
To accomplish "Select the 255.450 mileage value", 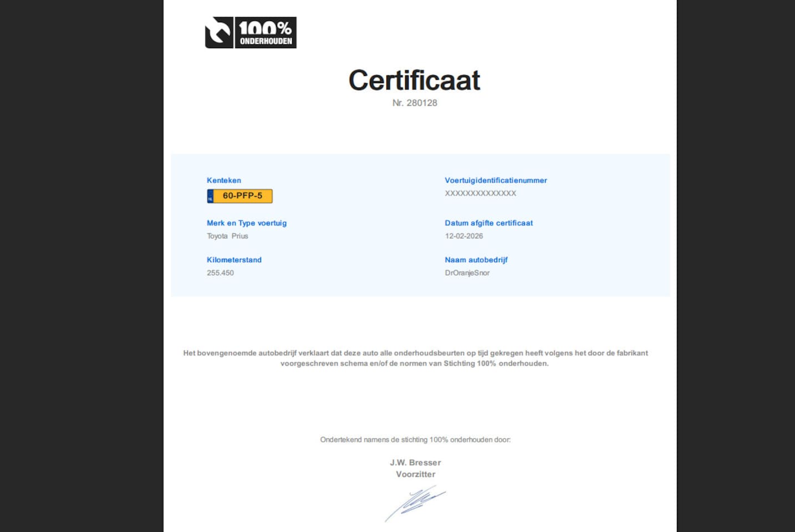I will 220,273.
